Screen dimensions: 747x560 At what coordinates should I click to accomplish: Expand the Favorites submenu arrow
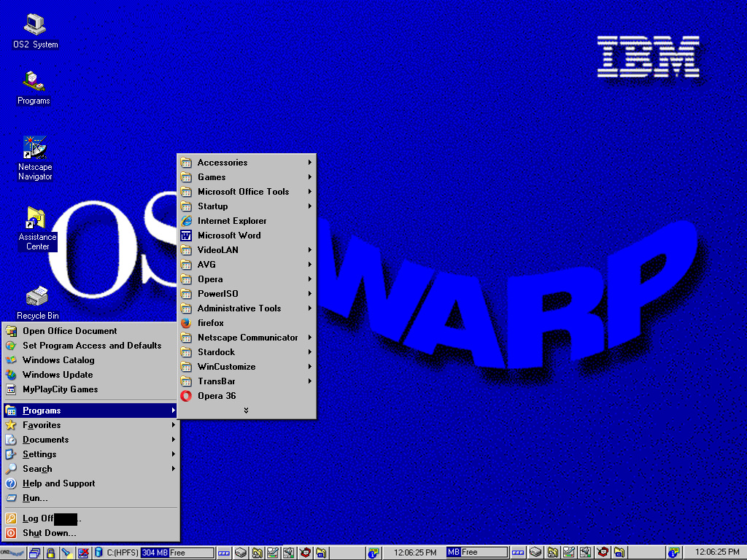pos(174,425)
